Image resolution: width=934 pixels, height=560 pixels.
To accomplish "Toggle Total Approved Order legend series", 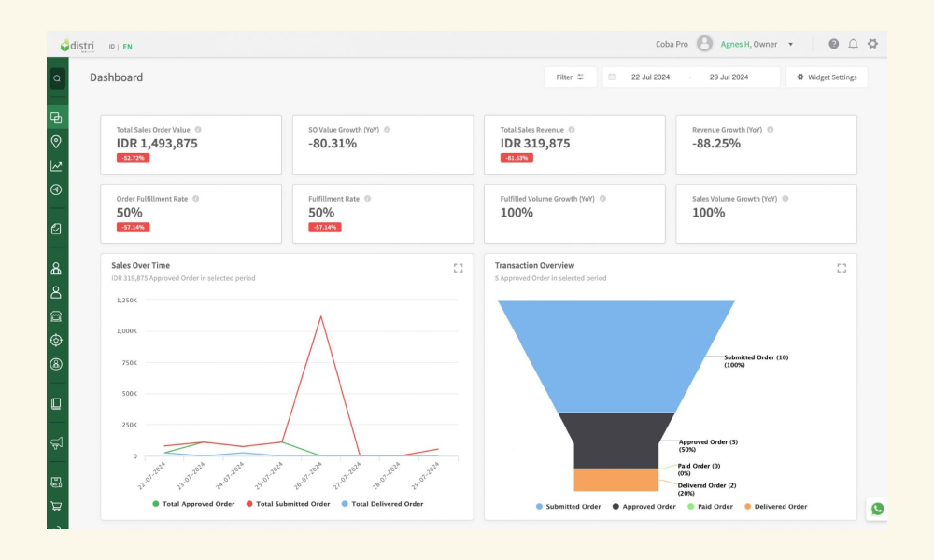I will [x=193, y=504].
